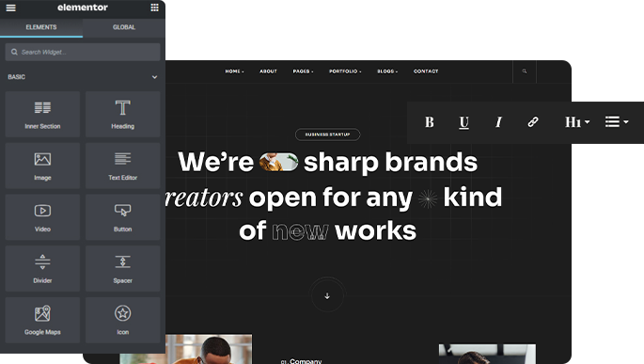This screenshot has height=364, width=644.
Task: Switch to the Global tab
Action: click(124, 27)
